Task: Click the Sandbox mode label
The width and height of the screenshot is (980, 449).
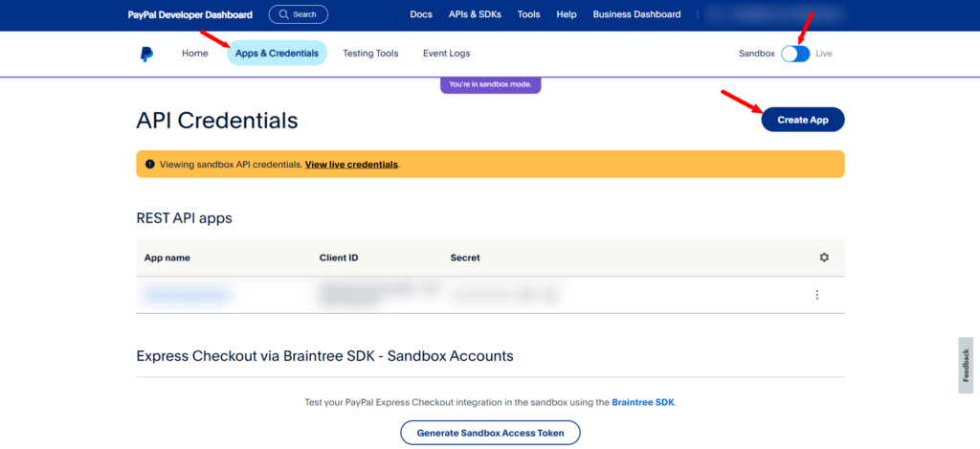Action: pos(756,54)
